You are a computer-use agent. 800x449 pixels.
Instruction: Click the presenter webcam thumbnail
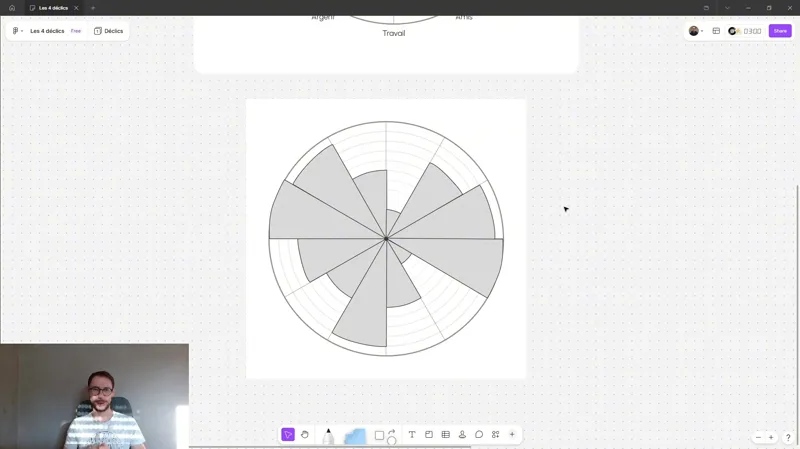(94, 396)
